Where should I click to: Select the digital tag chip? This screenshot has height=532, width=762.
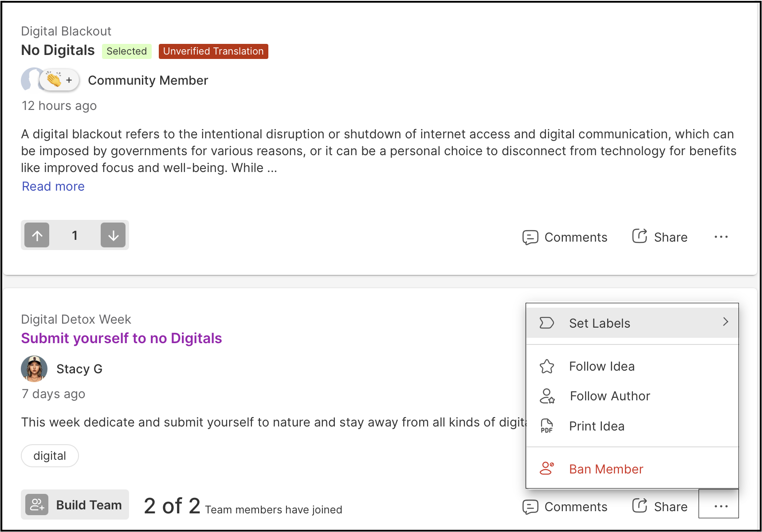[50, 456]
